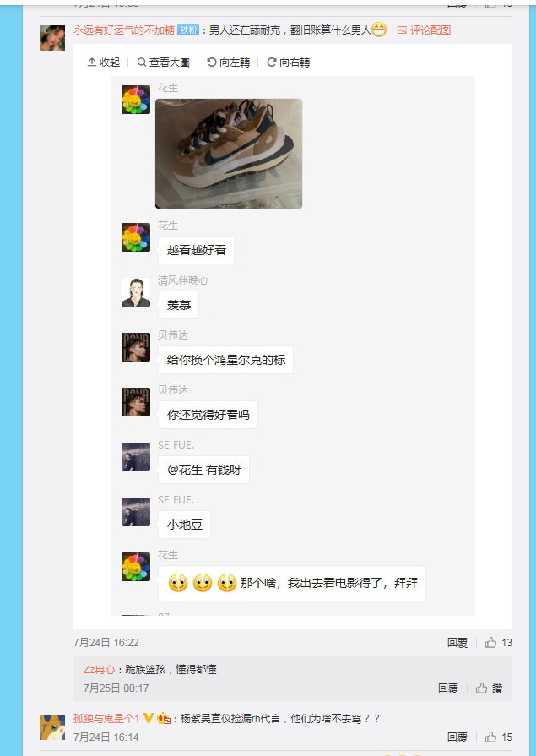Reply to 孤独与鬼是个1's comment
The height and width of the screenshot is (756, 536).
pyautogui.click(x=457, y=737)
